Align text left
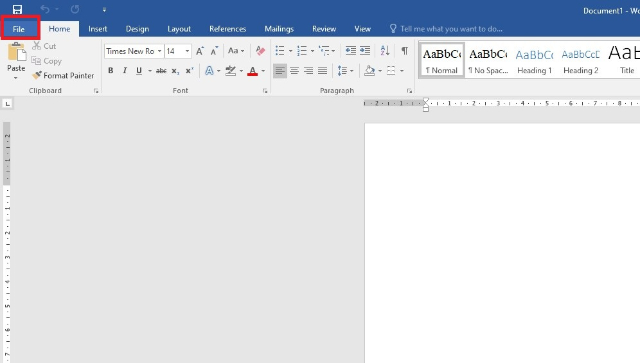Viewport: 640px width, 363px height. click(x=280, y=71)
